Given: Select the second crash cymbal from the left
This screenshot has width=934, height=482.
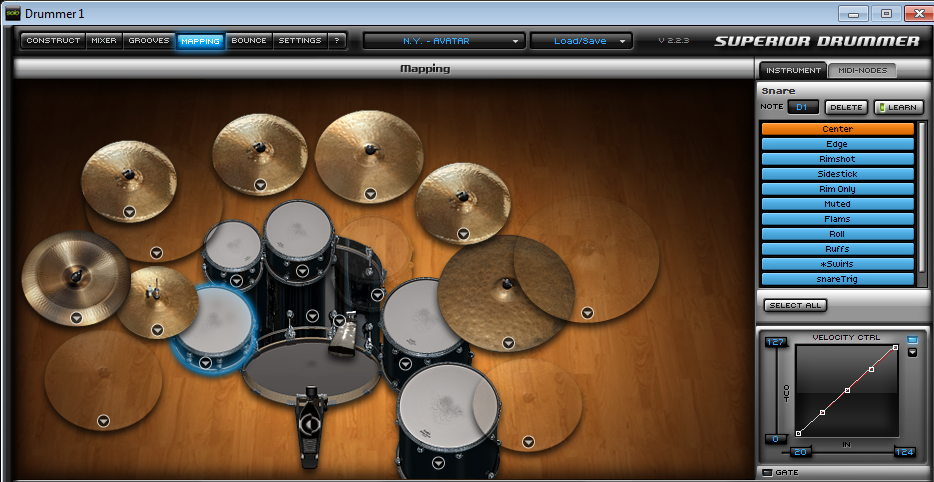Looking at the screenshot, I should tap(260, 154).
